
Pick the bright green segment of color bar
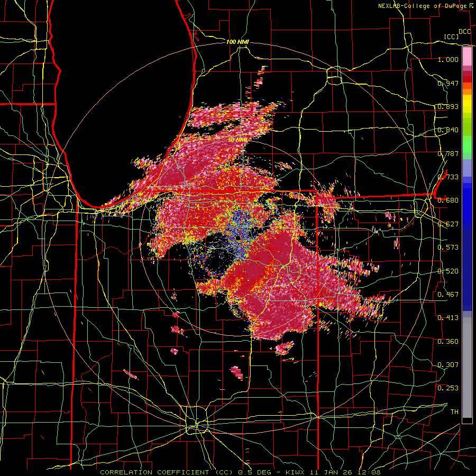point(467,145)
